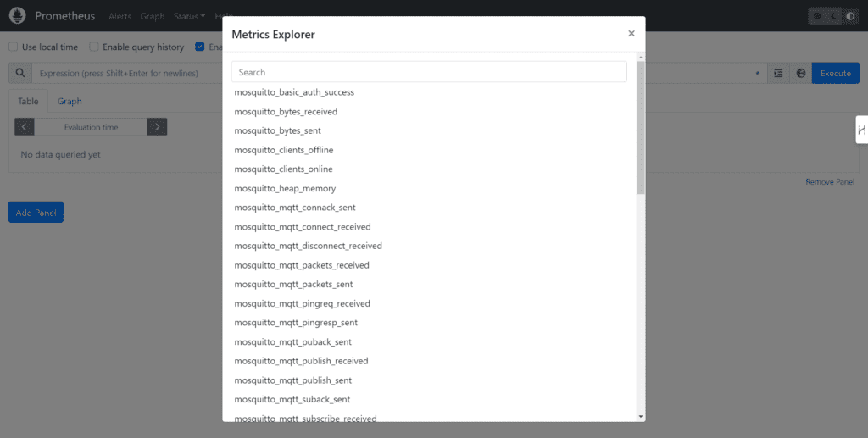The image size is (868, 438).
Task: Click the scrollbar up arrow in dialog
Action: coord(641,57)
